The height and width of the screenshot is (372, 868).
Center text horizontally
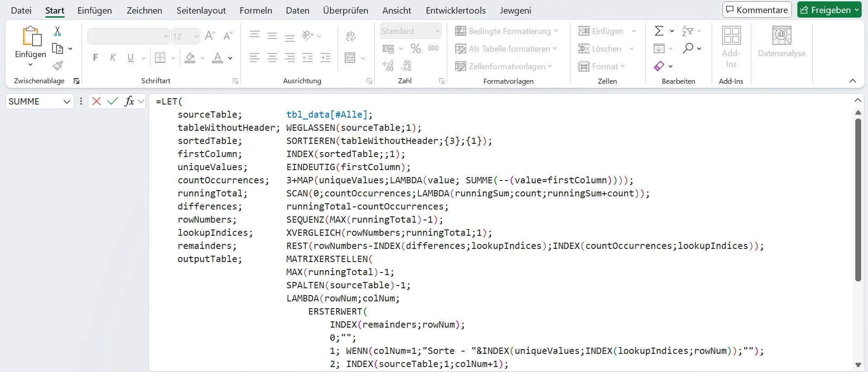coord(272,57)
